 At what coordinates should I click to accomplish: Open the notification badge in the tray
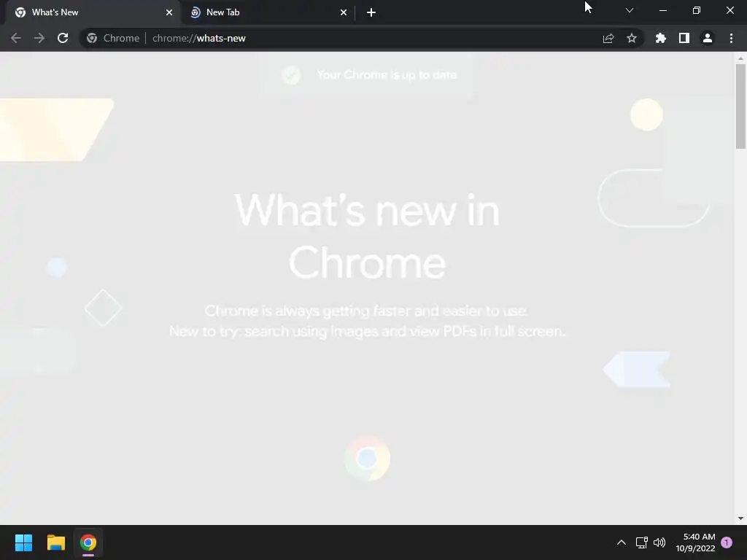tap(727, 542)
